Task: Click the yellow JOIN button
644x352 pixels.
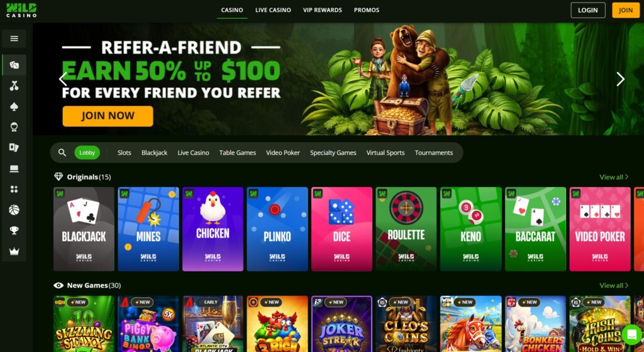Action: click(x=626, y=10)
